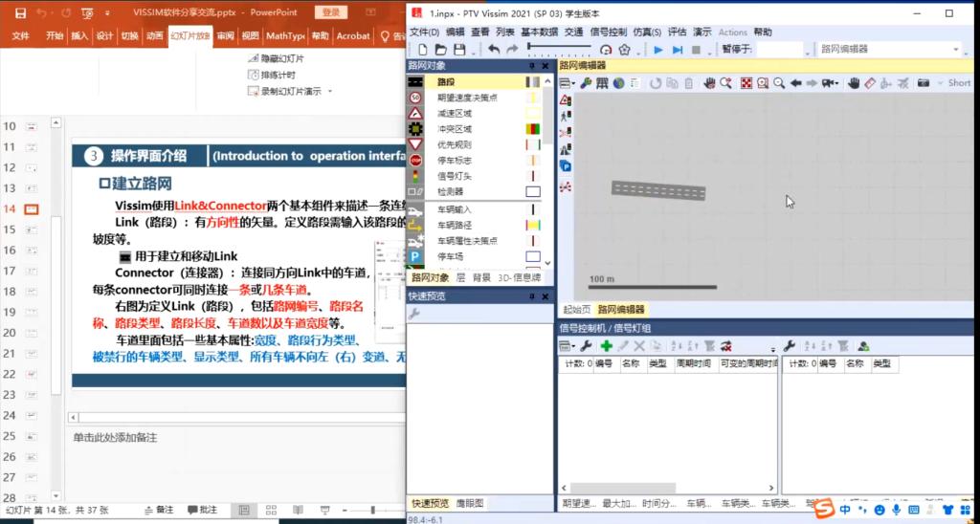Screen dimensions: 980x524
Task: Toggle 路段 graphic display swatch
Action: click(532, 82)
